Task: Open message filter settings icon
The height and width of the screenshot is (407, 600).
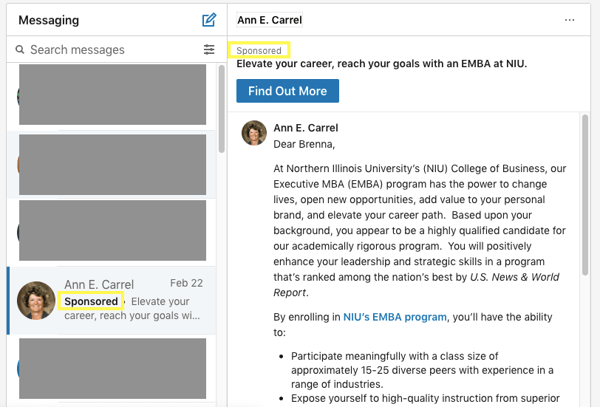Action: pyautogui.click(x=209, y=49)
